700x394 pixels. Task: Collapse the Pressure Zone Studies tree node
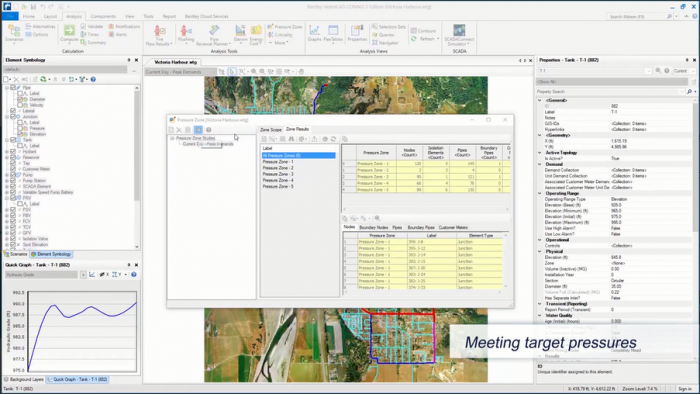[172, 138]
